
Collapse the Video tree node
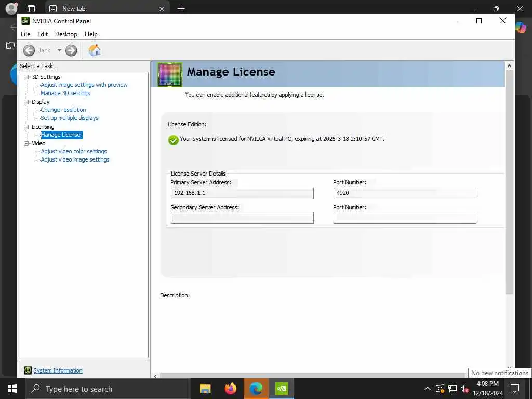pos(26,143)
